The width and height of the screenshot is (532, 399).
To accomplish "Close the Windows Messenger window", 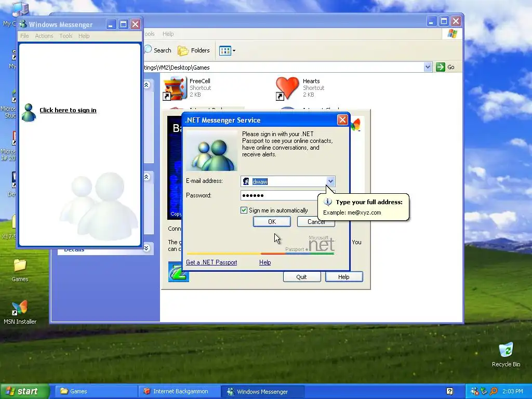I will (136, 24).
